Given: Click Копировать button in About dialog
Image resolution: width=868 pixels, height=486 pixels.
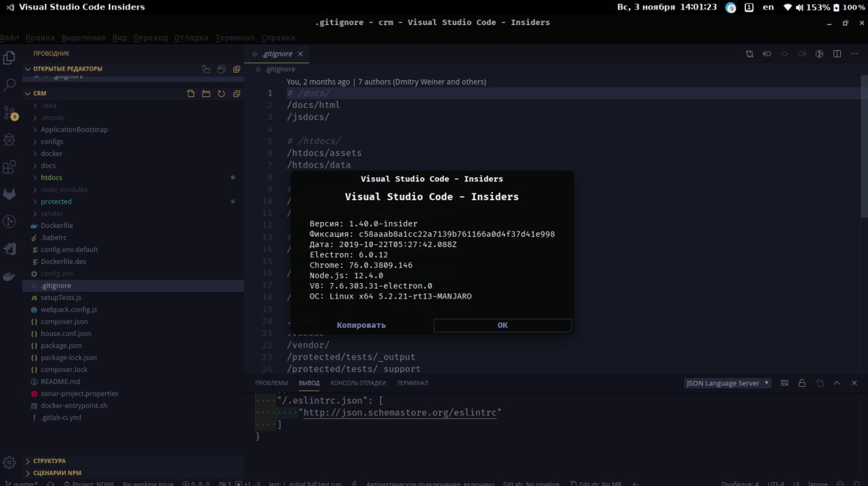Looking at the screenshot, I should pyautogui.click(x=361, y=325).
